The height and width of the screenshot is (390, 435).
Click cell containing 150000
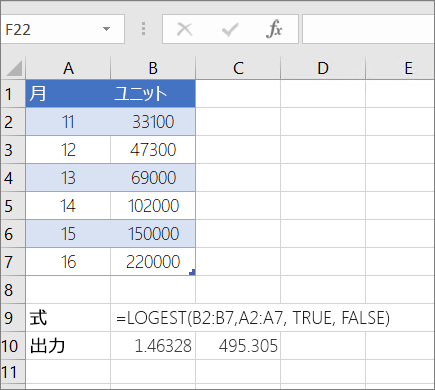(153, 234)
